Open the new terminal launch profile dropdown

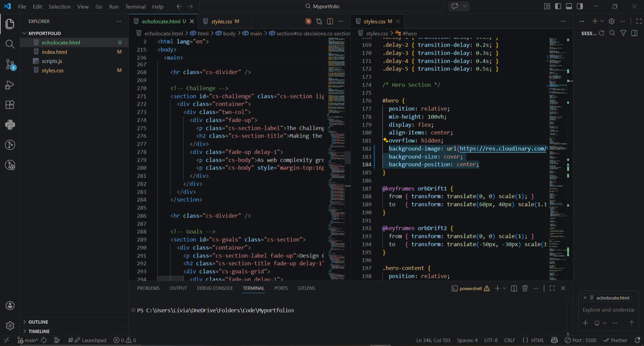click(x=504, y=288)
